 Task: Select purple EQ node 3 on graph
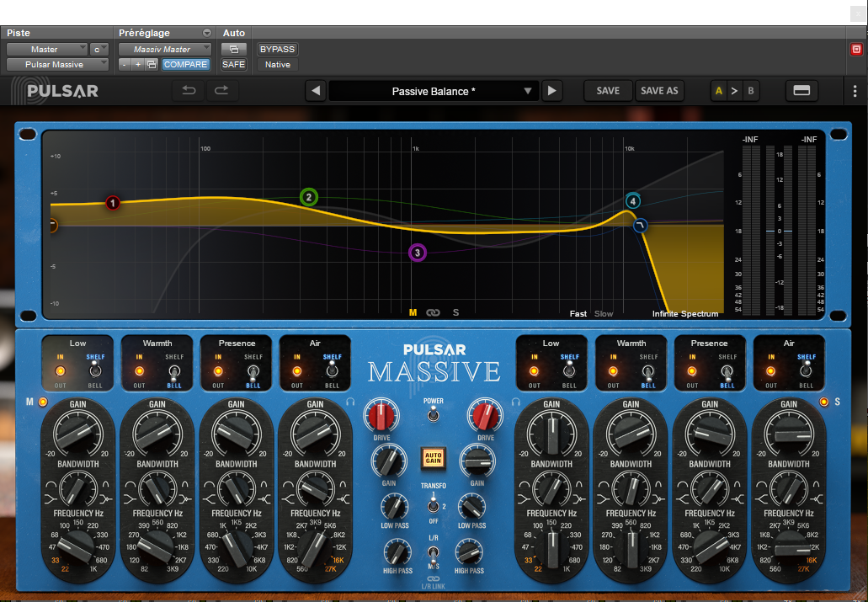click(418, 253)
